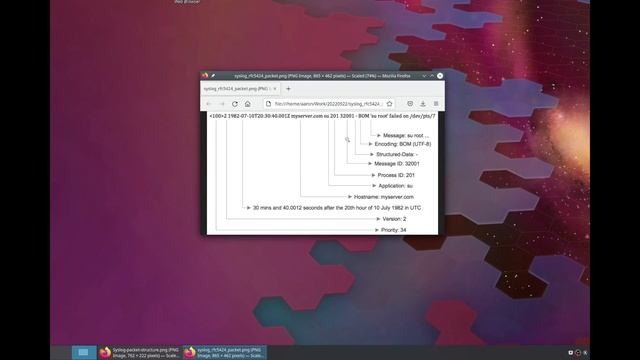Click the page info icon in address bar
The image size is (640, 360).
click(x=268, y=104)
